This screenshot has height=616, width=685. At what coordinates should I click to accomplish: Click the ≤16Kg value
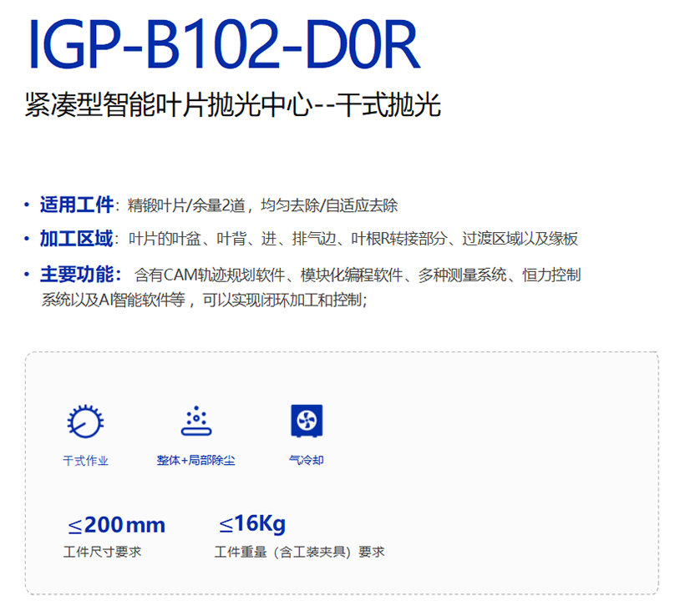pyautogui.click(x=252, y=524)
